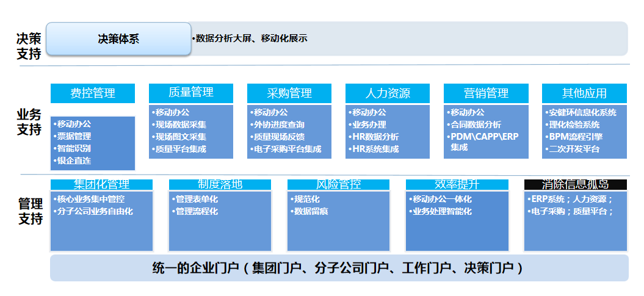Click the 数据分析大屏、移动化展示 text
Viewport: 644px width, 296px height.
click(250, 39)
